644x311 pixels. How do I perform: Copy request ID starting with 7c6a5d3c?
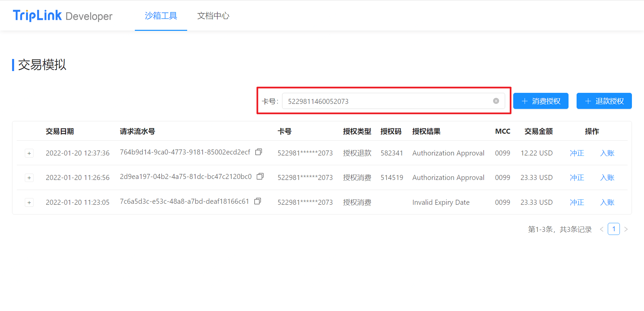pos(258,201)
